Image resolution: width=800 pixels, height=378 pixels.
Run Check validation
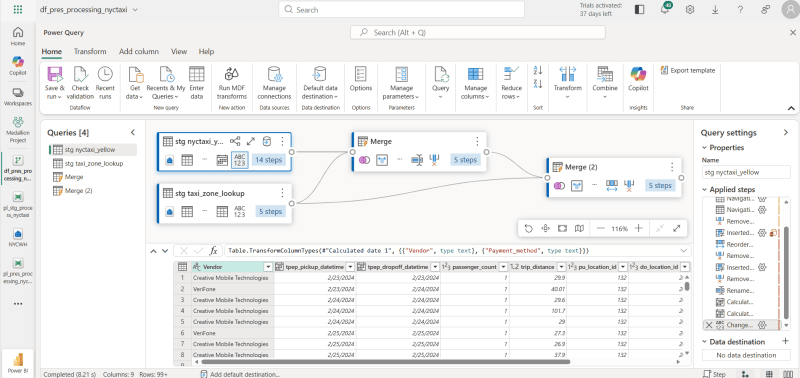pos(80,83)
